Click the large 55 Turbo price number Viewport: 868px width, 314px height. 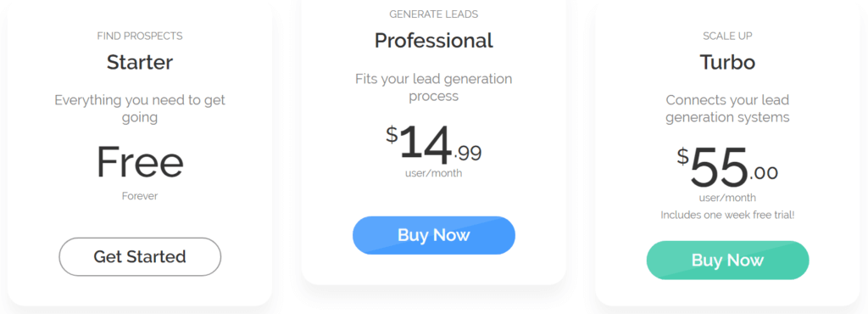point(719,168)
